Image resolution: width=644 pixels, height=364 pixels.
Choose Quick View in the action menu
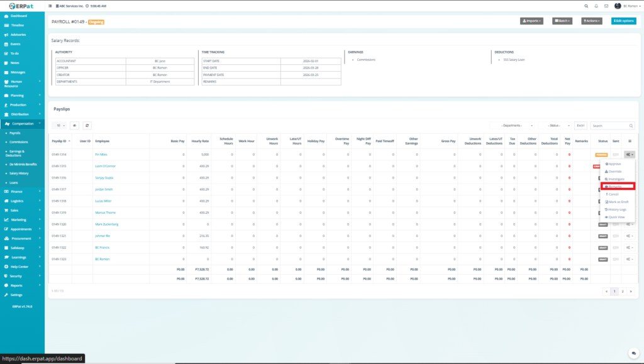(616, 216)
